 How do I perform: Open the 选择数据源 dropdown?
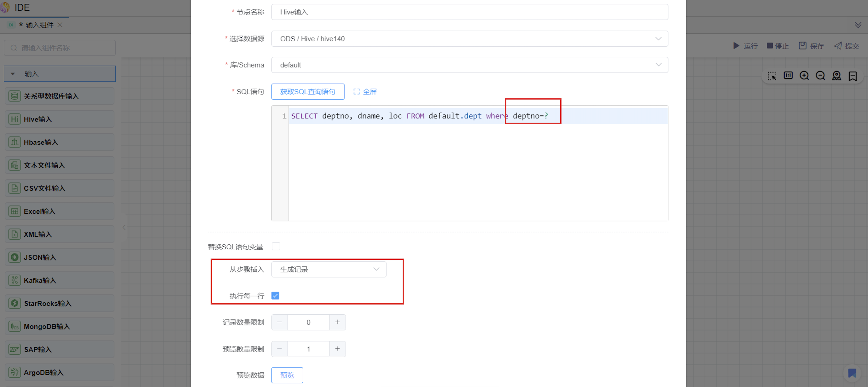coord(469,39)
